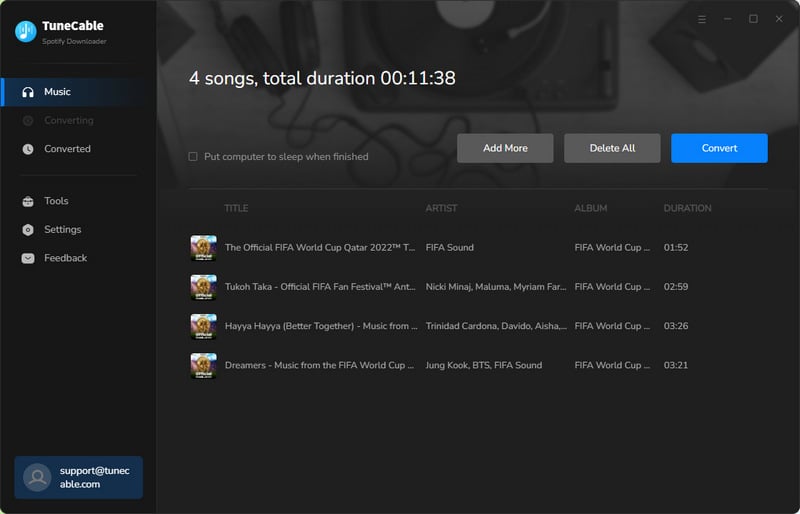Click the ALBUM column header
This screenshot has height=514, width=800.
coord(591,208)
